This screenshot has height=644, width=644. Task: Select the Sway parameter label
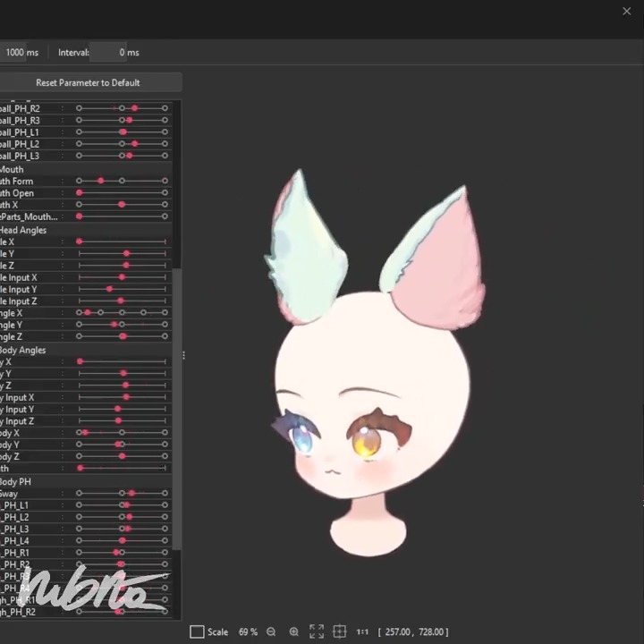point(9,494)
